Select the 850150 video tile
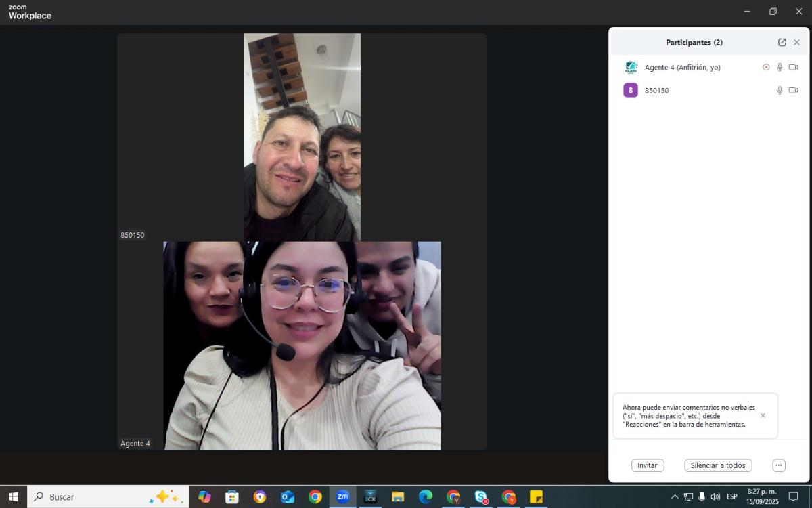This screenshot has width=812, height=508. coord(302,137)
